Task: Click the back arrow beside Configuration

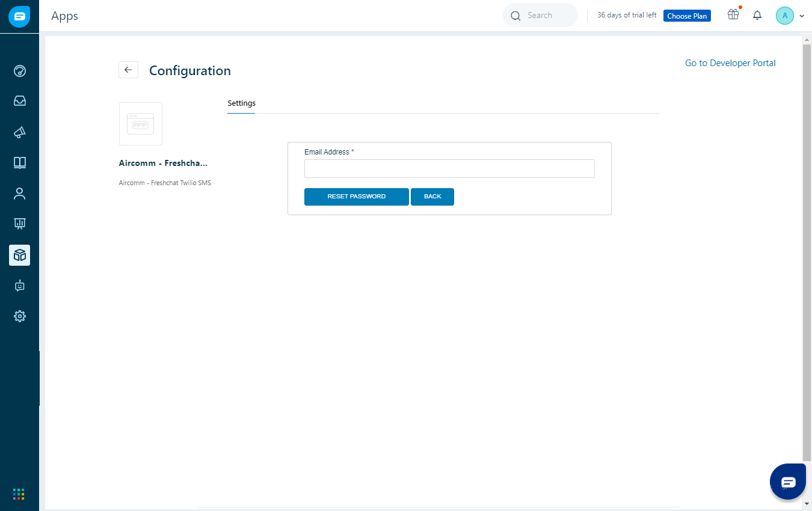Action: pyautogui.click(x=128, y=70)
